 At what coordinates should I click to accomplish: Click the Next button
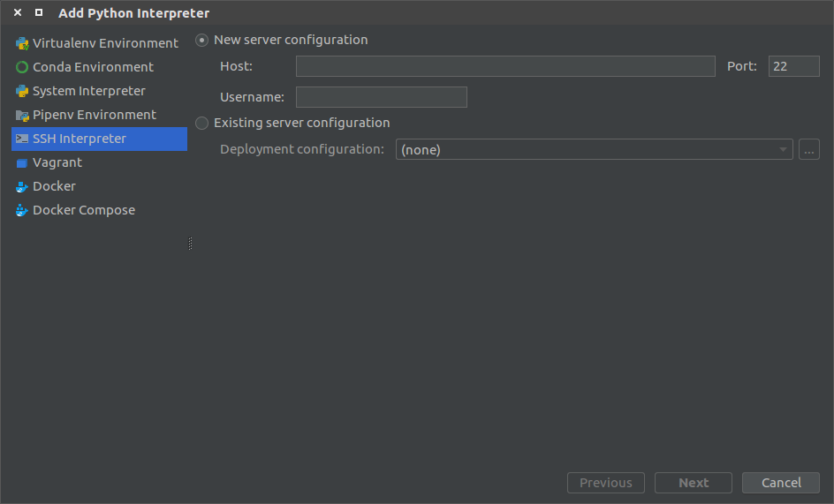[x=693, y=483]
